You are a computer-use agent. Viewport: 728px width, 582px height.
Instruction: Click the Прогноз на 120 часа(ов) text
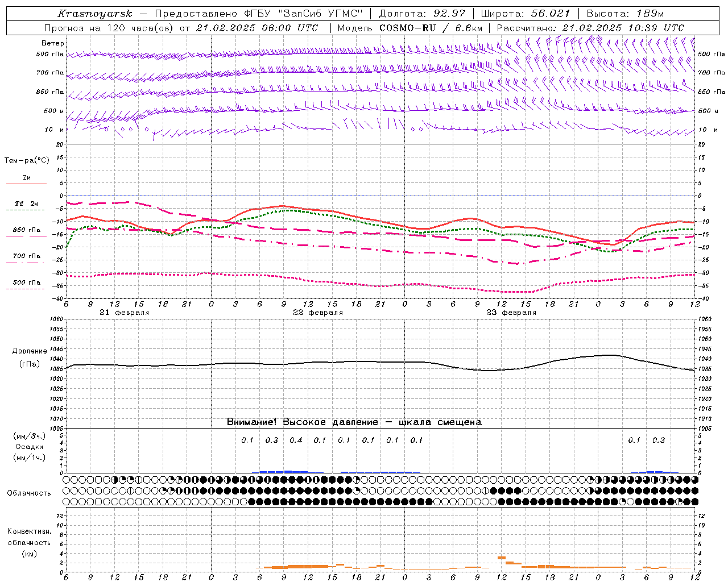tap(109, 28)
